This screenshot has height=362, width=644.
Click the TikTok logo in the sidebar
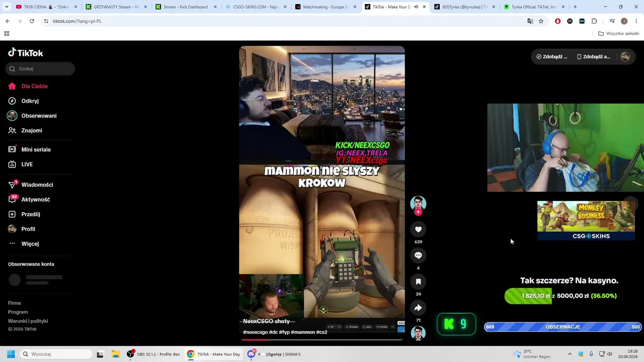pyautogui.click(x=26, y=53)
